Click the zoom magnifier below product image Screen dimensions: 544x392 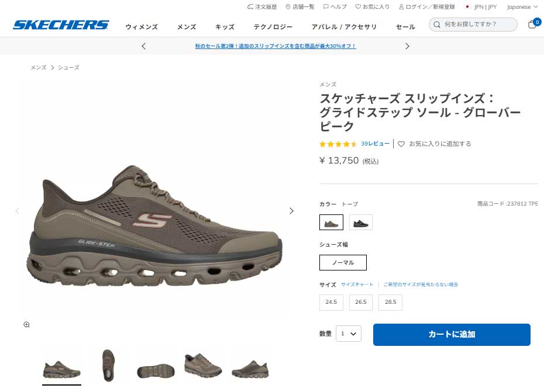click(x=27, y=325)
